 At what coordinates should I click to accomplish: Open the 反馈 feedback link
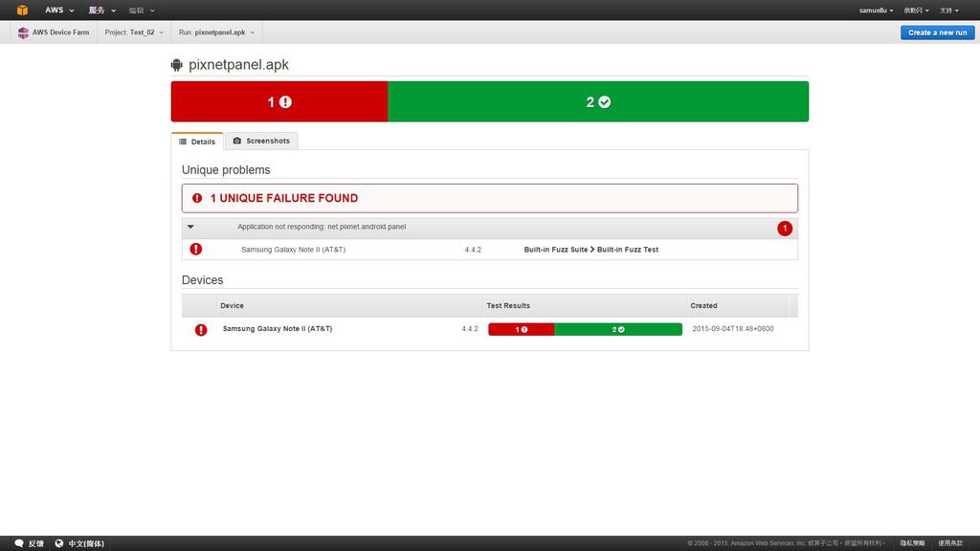coord(36,543)
